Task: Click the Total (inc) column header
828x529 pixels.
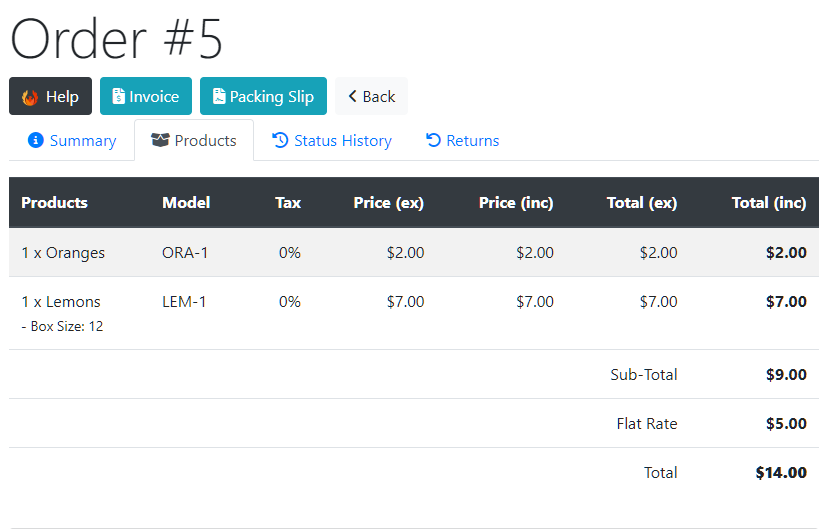Action: click(x=769, y=203)
